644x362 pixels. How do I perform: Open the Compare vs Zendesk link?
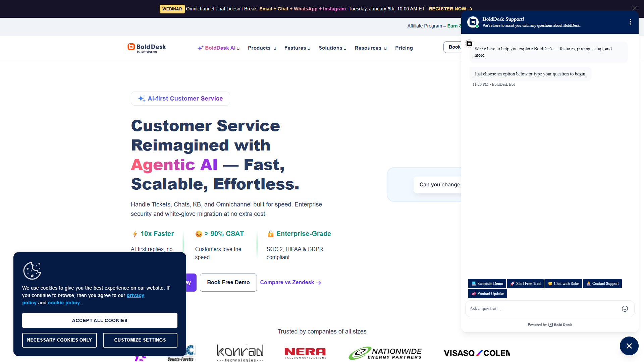pyautogui.click(x=290, y=283)
